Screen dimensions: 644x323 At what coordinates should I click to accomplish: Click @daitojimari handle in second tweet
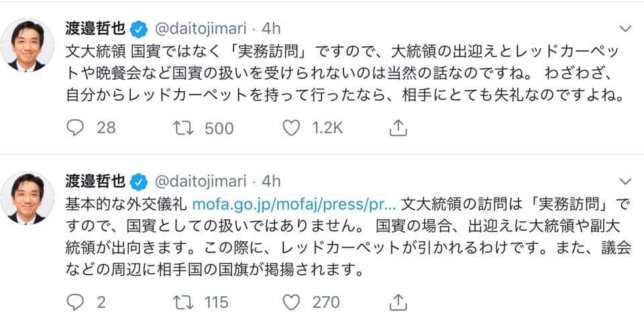201,181
